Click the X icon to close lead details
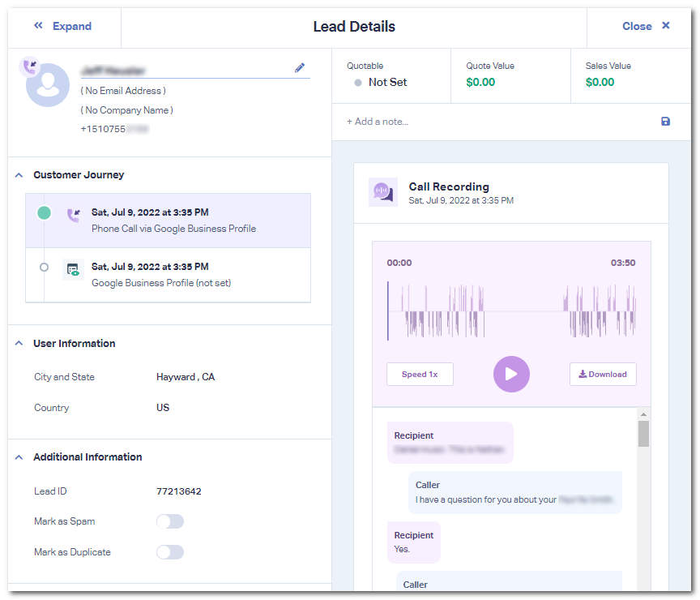 click(x=666, y=26)
